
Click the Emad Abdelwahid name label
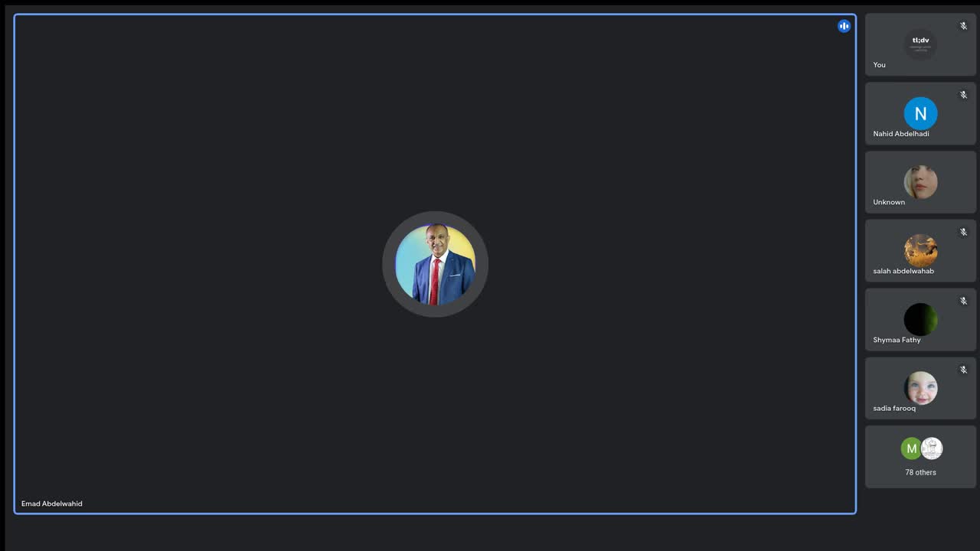(x=52, y=504)
